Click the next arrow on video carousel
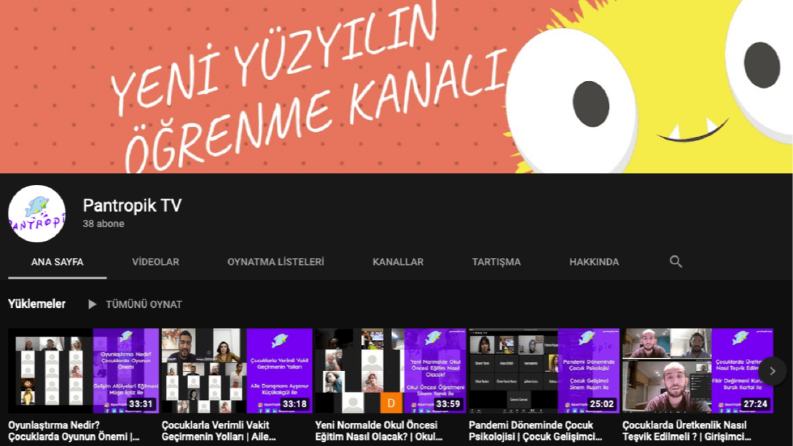This screenshot has height=446, width=793. [x=772, y=371]
